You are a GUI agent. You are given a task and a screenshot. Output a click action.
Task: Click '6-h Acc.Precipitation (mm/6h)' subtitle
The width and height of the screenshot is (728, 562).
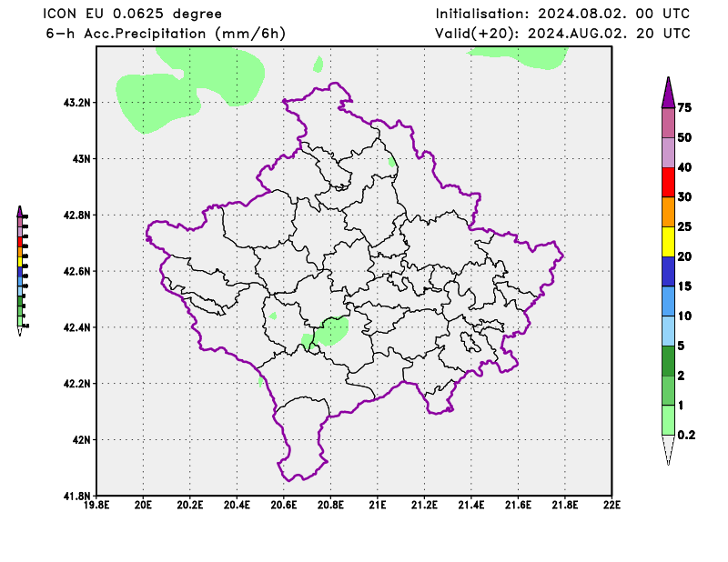(x=166, y=34)
